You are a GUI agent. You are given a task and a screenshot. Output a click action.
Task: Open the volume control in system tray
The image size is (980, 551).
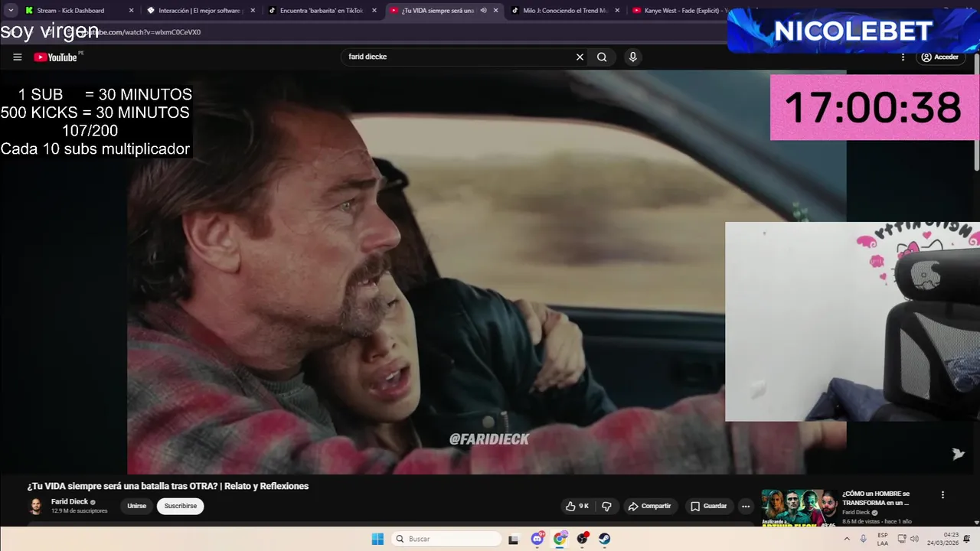click(x=914, y=539)
